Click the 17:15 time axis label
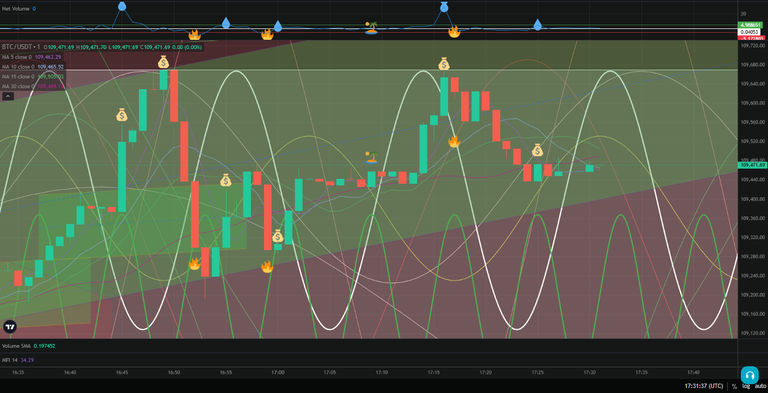This screenshot has height=393, width=768. coord(433,373)
